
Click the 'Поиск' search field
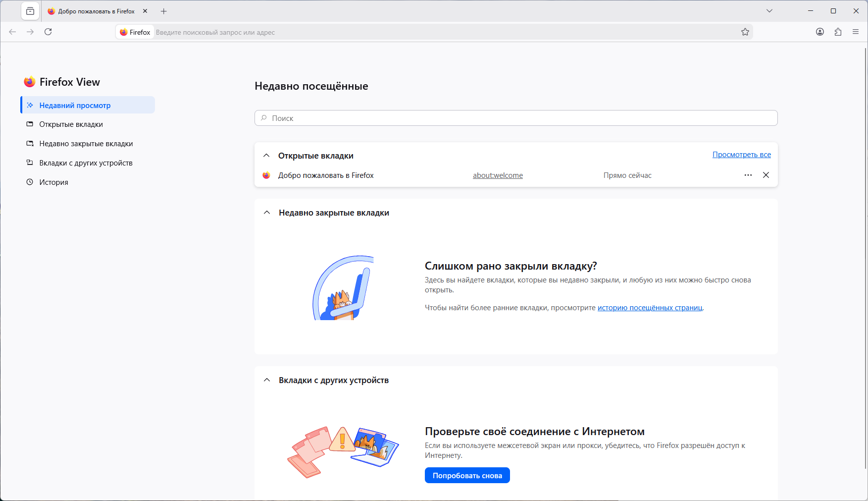[516, 118]
